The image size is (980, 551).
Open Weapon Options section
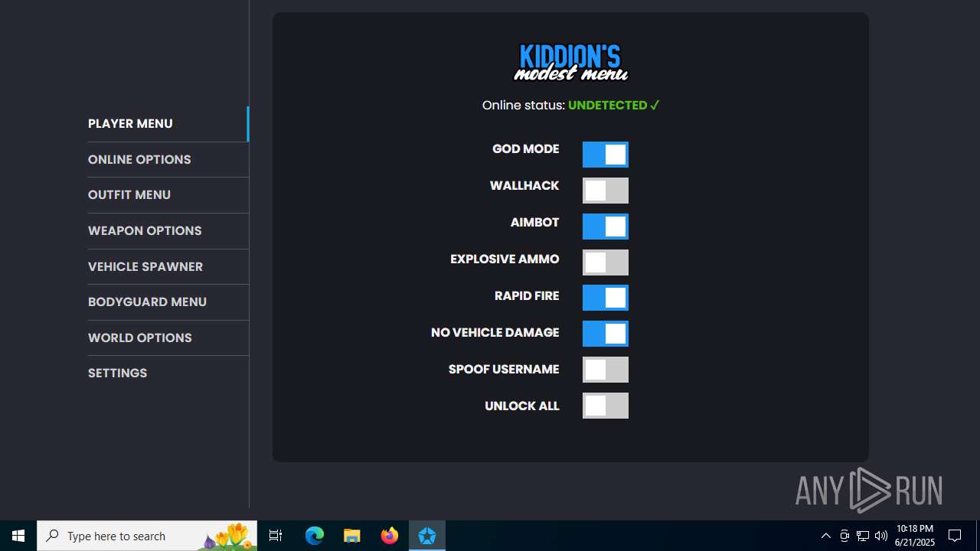point(168,231)
